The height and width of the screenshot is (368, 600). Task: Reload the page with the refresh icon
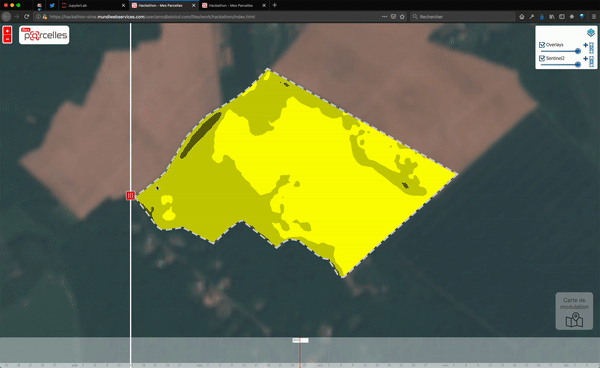pyautogui.click(x=26, y=16)
